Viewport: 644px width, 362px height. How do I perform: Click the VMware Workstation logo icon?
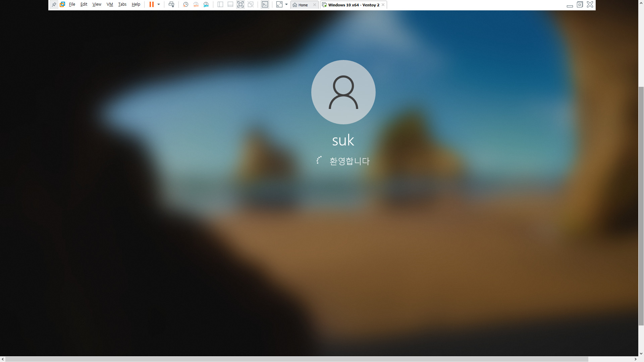(x=62, y=5)
